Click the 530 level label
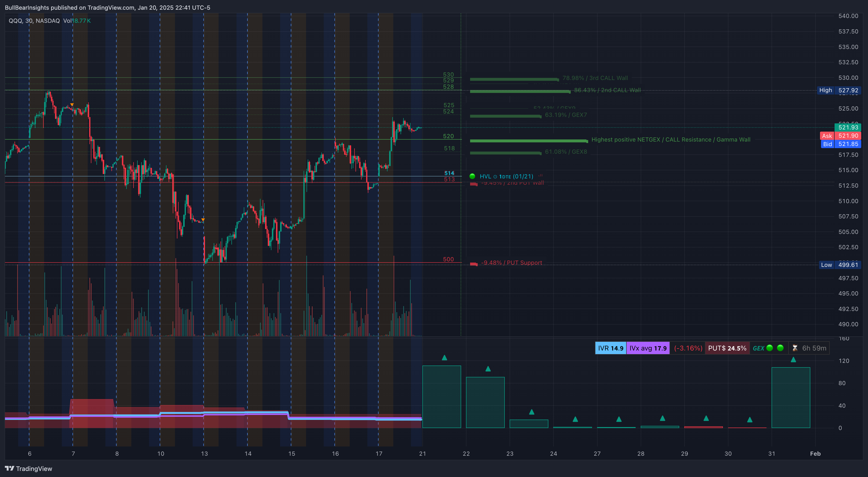Viewport: 868px width, 477px height. pos(448,74)
